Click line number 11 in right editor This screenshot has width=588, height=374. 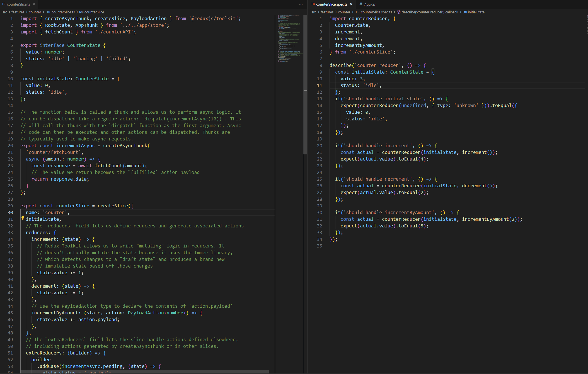pyautogui.click(x=320, y=85)
